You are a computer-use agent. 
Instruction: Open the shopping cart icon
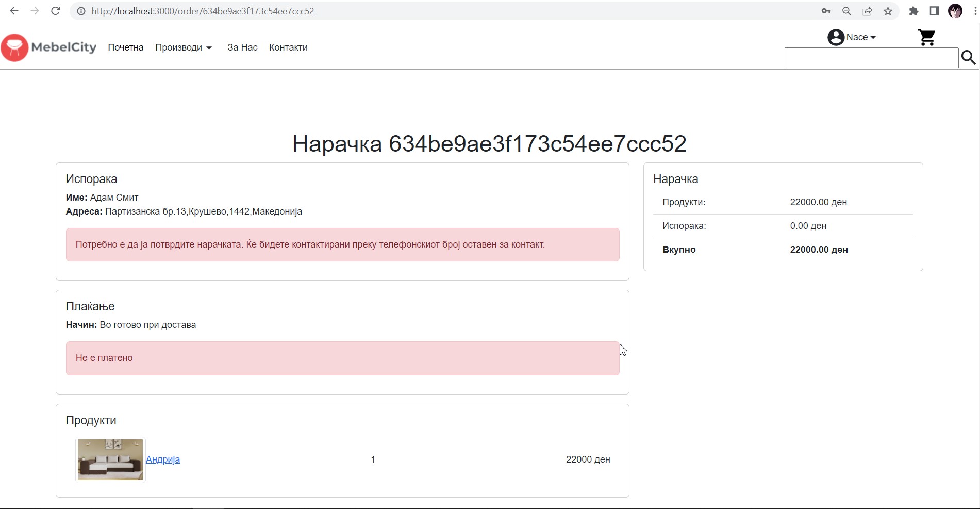926,37
